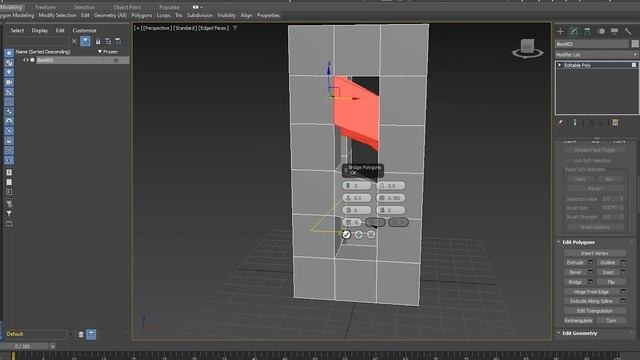Image resolution: width=640 pixels, height=360 pixels.
Task: Click the Box003 object color swatch
Action: [635, 44]
